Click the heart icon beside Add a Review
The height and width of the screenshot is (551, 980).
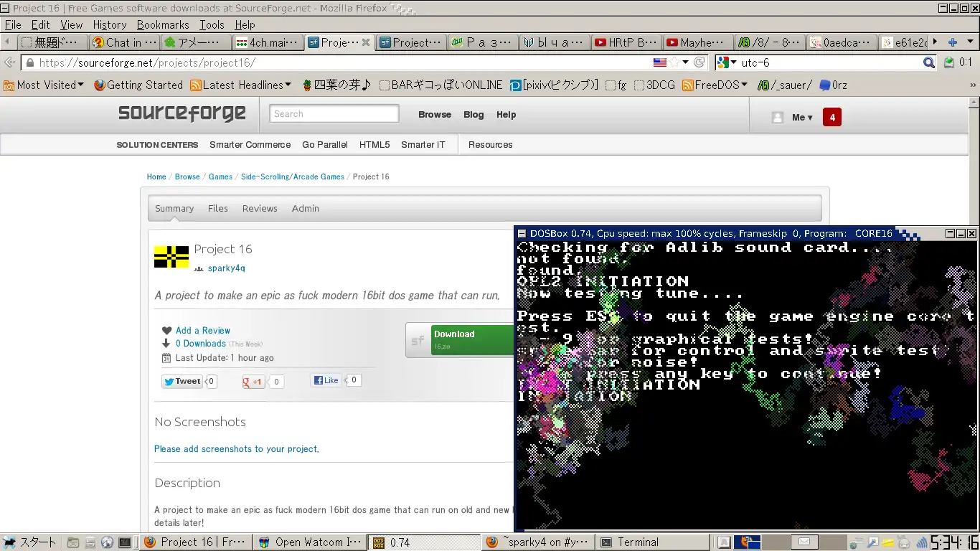coord(166,331)
